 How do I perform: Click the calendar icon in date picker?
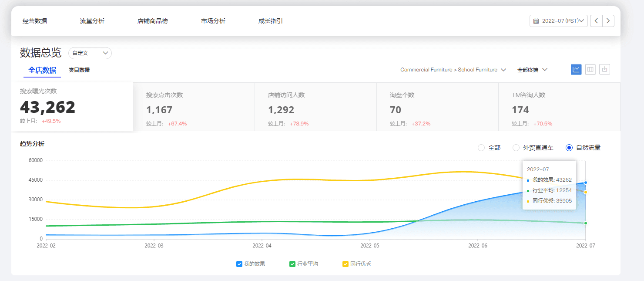point(536,21)
